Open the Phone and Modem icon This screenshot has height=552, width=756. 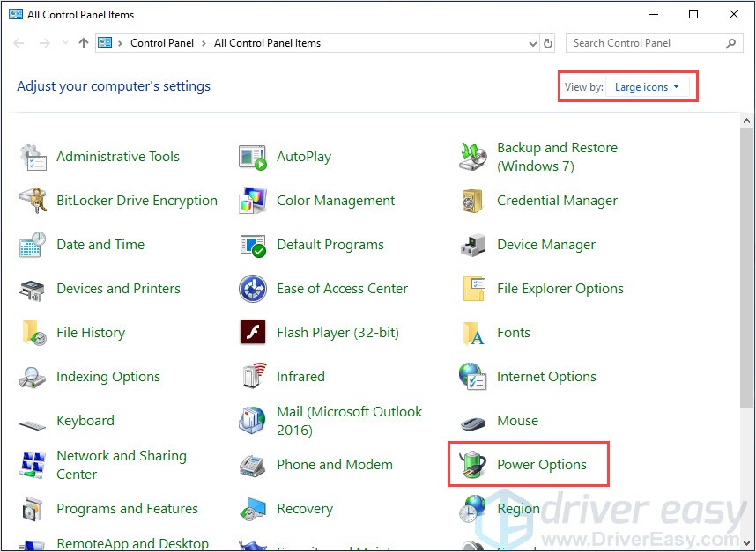click(x=253, y=466)
